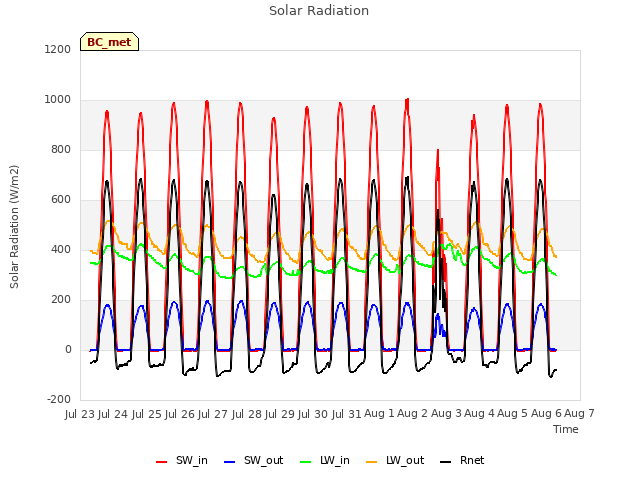Image resolution: width=640 pixels, height=480 pixels.
Task: Click the orange LW_out legend swatch
Action: (x=372, y=462)
